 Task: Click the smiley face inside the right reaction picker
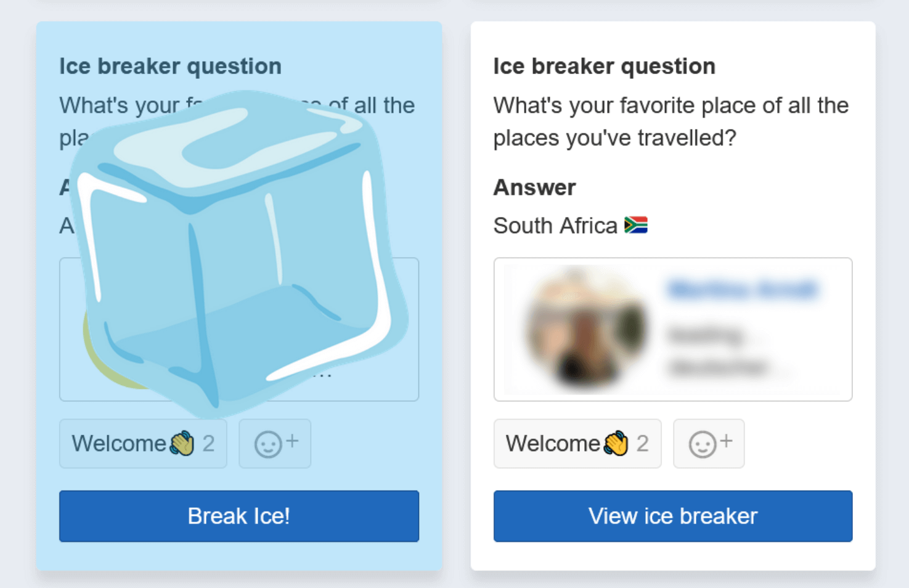(703, 444)
